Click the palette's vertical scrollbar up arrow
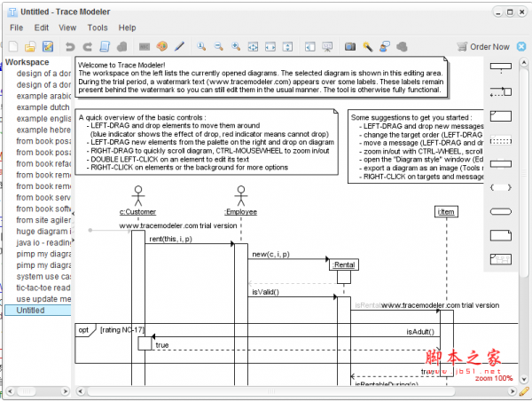 click(x=523, y=63)
